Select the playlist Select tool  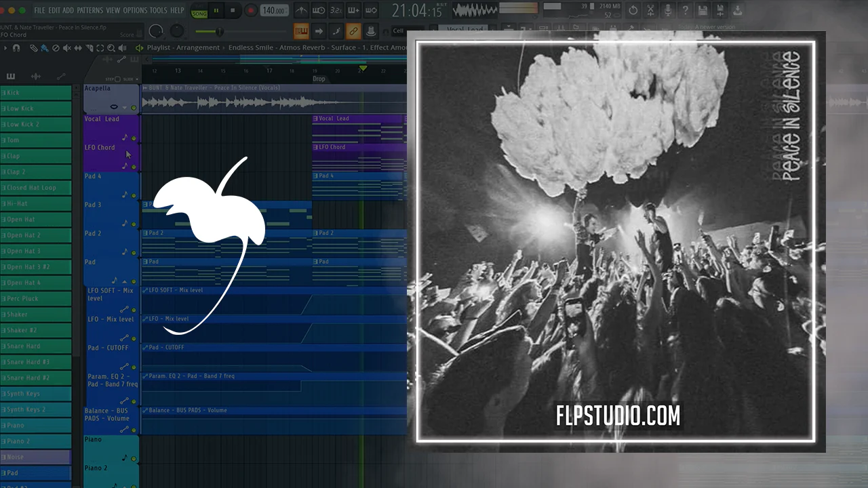pyautogui.click(x=100, y=48)
